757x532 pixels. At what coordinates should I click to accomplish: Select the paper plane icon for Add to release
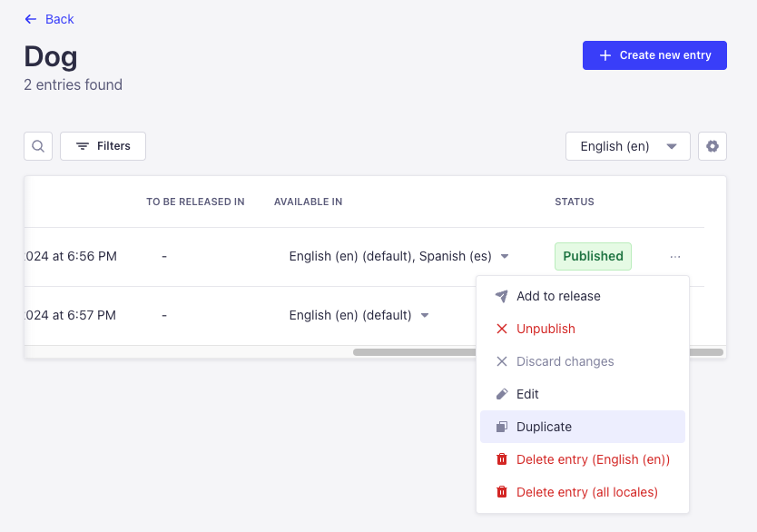click(500, 295)
